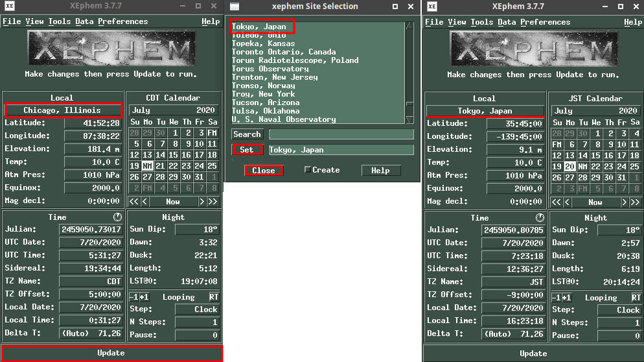
Task: Toggle RT real-time button in left window
Action: coord(214,297)
